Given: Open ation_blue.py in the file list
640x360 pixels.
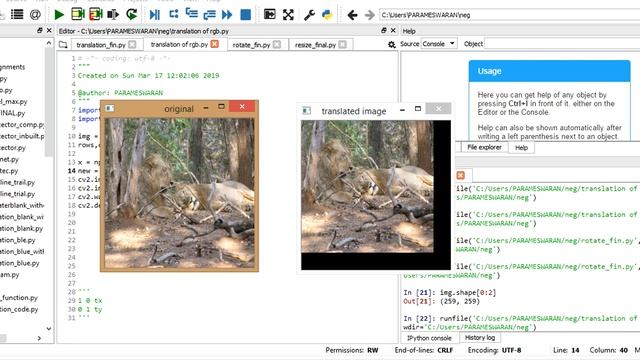Looking at the screenshot, I should 20,263.
